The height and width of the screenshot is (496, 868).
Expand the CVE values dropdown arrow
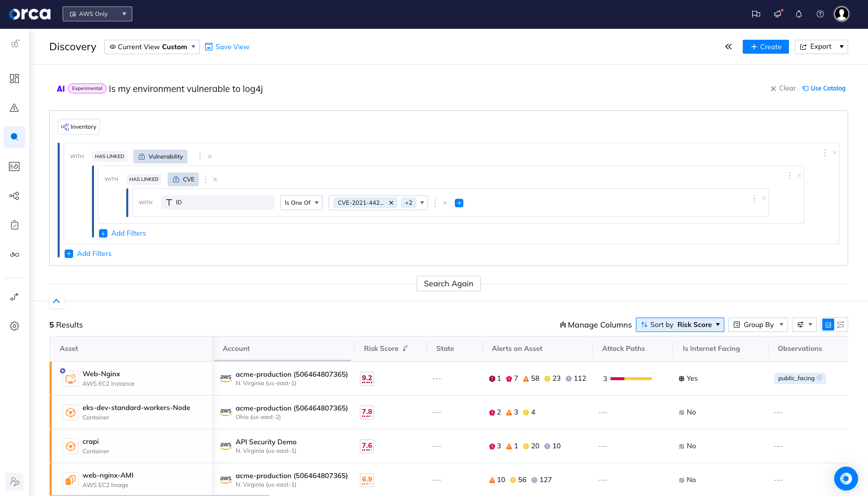click(422, 203)
